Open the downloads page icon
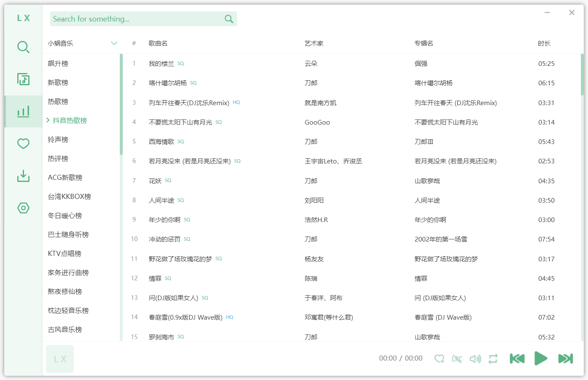 tap(23, 176)
